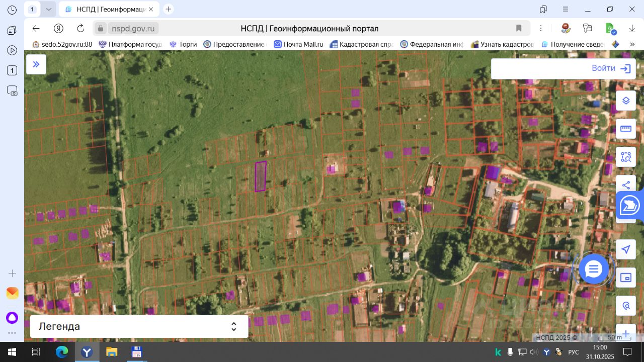644x362 pixels.
Task: Open the Почта Mail.ru bookmark
Action: click(298, 44)
